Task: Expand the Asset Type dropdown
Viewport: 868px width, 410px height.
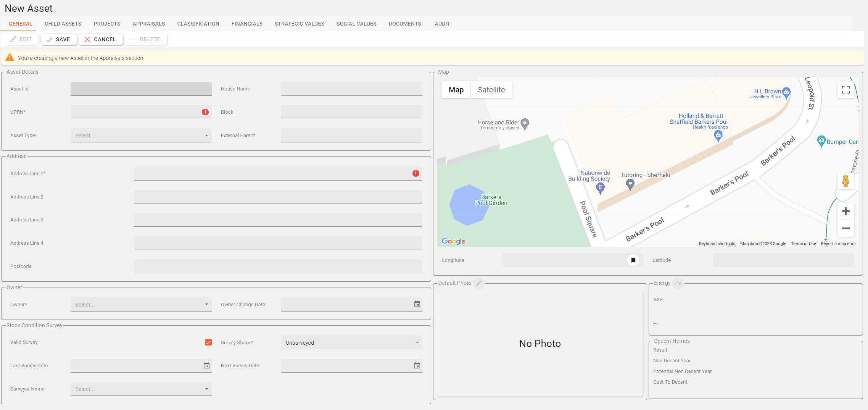Action: [x=141, y=136]
